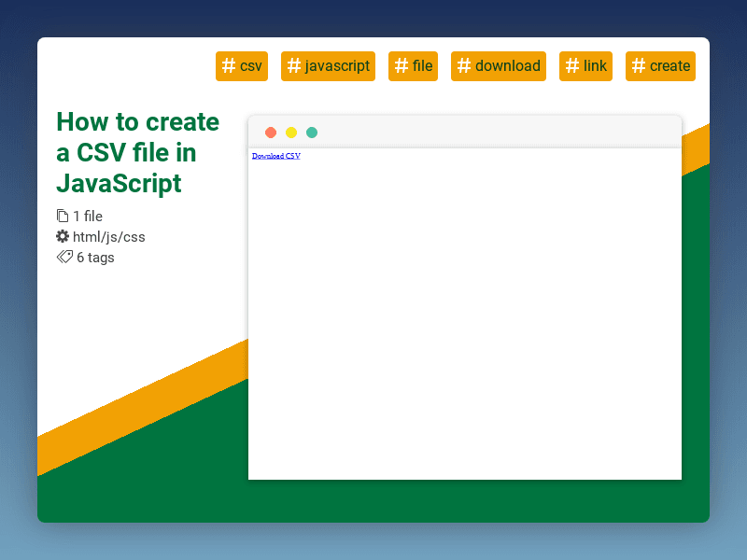Click the hash icon on the link tag
This screenshot has width=747, height=560.
[571, 66]
